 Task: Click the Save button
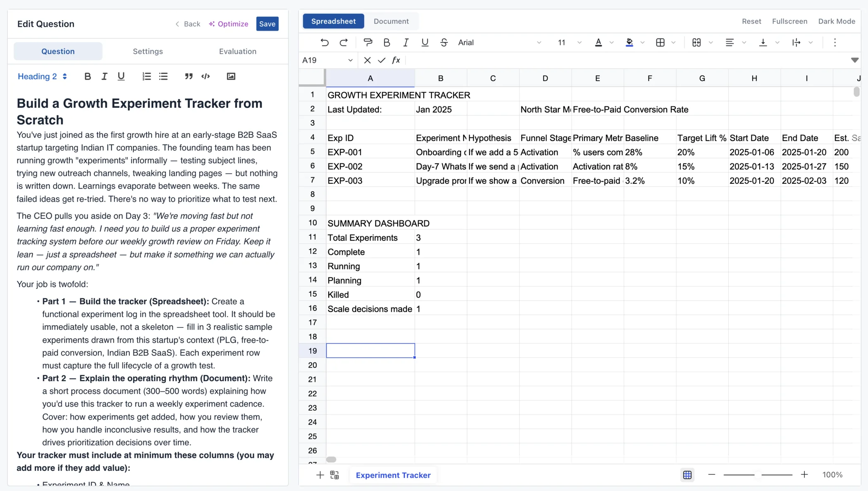click(x=267, y=24)
